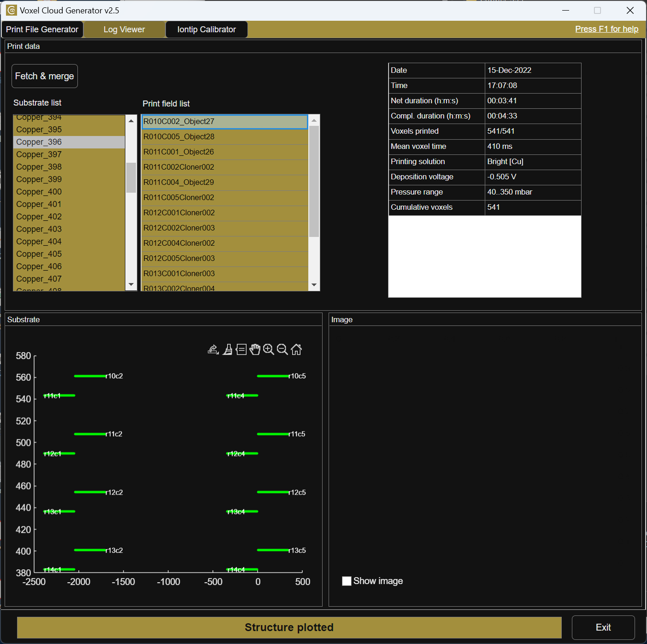The height and width of the screenshot is (644, 647).
Task: Select Copper_399 in substrate list
Action: pos(69,179)
